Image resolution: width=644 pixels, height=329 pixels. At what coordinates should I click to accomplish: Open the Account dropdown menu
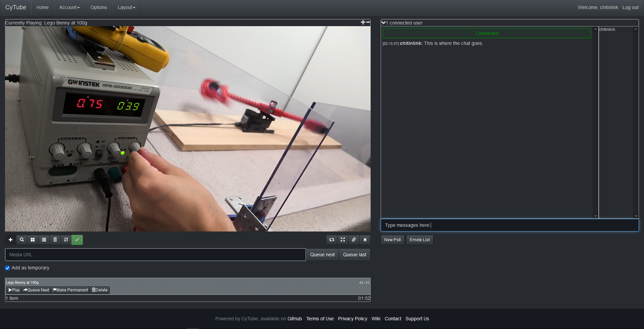(x=69, y=7)
